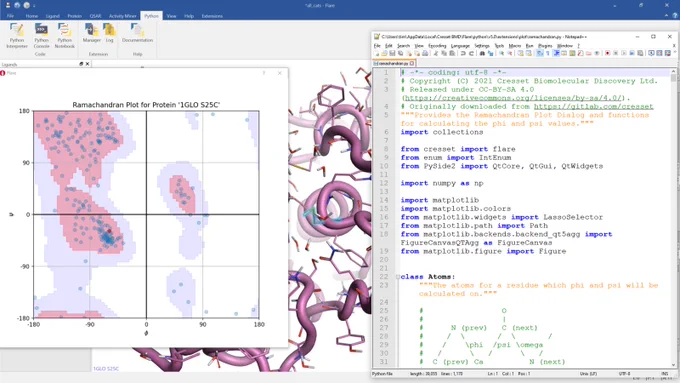Select the ramachandran.py document tab
The image size is (680, 383).
393,63
